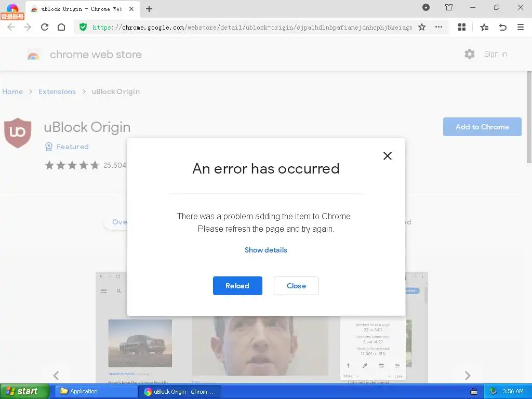532x399 pixels.
Task: Select the uBlock Origin browser tab
Action: click(82, 9)
